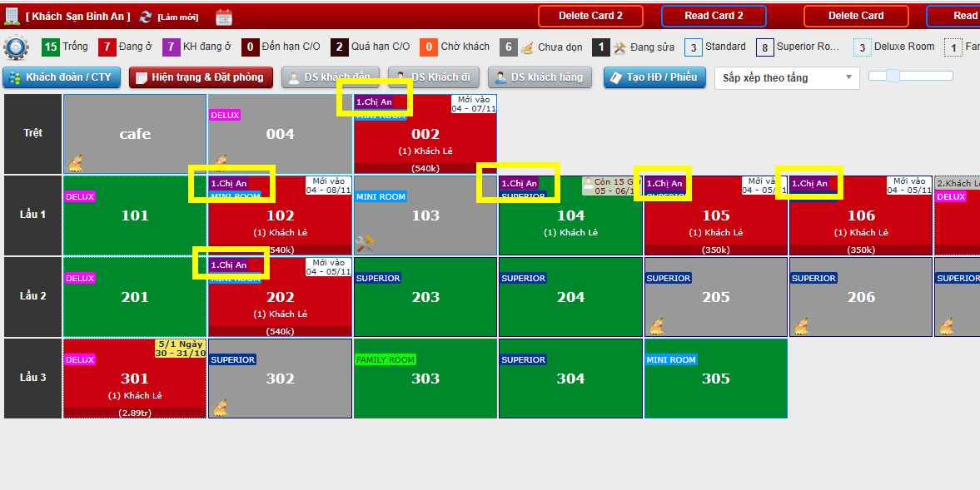Click the repair tools icon in room 103

point(365,243)
